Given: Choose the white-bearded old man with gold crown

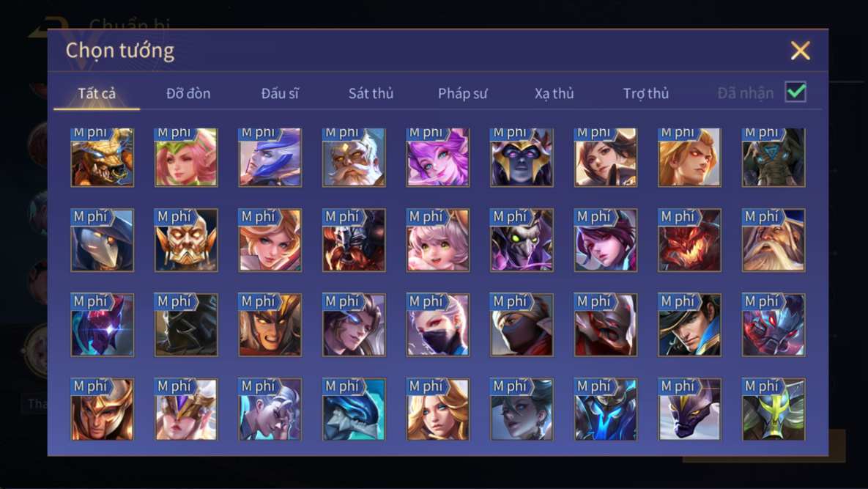Looking at the screenshot, I should 354,158.
